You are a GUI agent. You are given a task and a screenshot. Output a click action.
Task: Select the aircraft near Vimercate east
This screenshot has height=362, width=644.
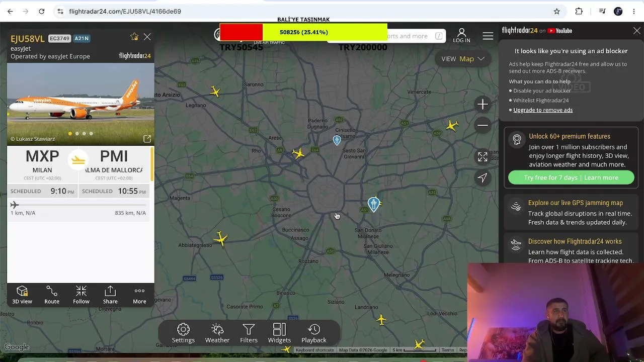(x=452, y=125)
